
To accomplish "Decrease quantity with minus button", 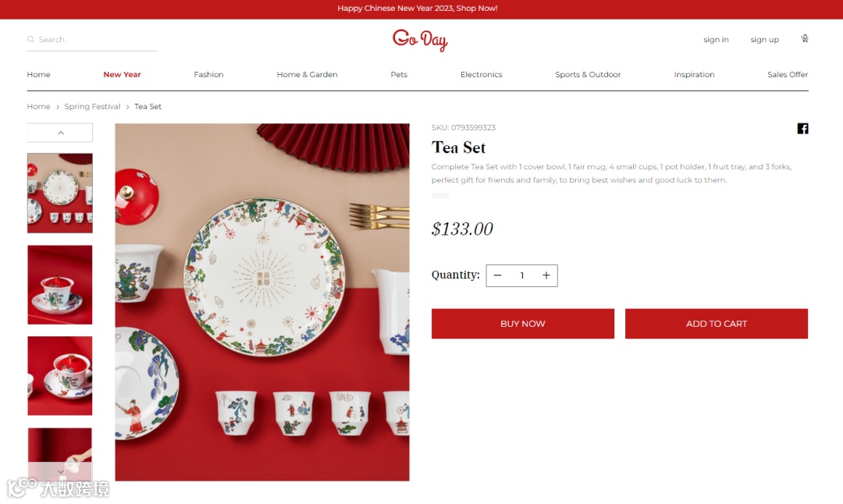I will pos(497,275).
